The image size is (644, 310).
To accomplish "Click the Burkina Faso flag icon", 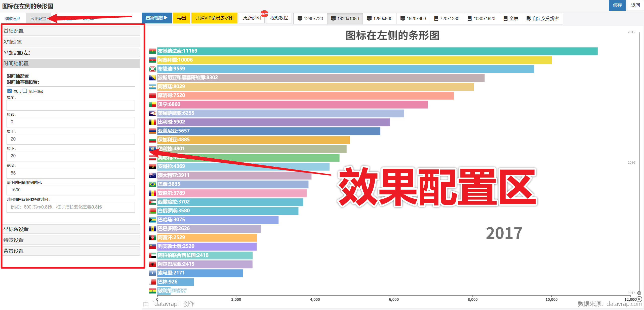I will coord(152,51).
